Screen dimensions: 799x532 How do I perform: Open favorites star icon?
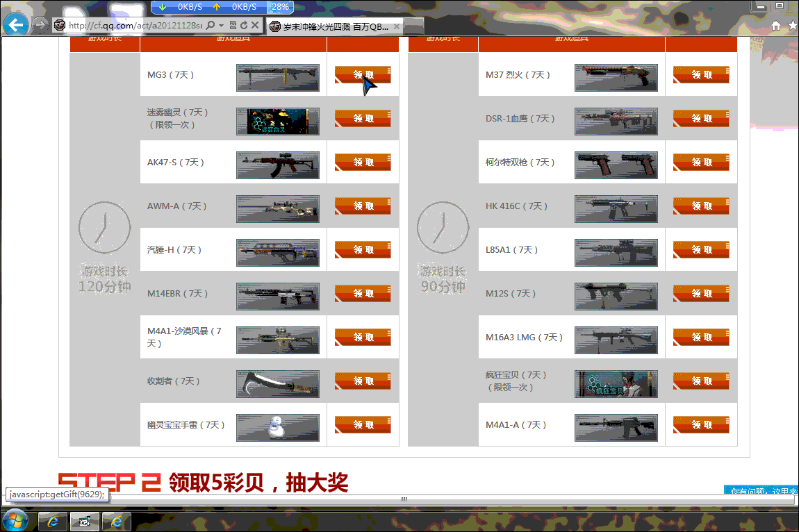click(793, 26)
